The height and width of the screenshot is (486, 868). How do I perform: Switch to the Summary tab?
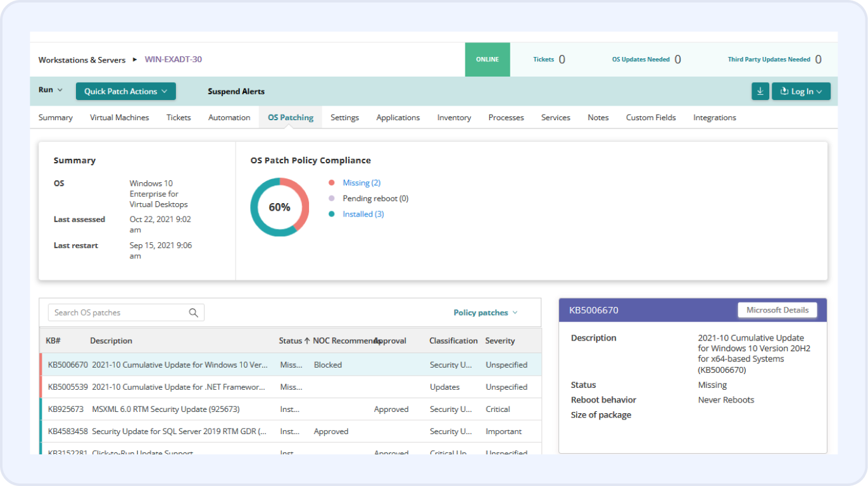point(56,118)
